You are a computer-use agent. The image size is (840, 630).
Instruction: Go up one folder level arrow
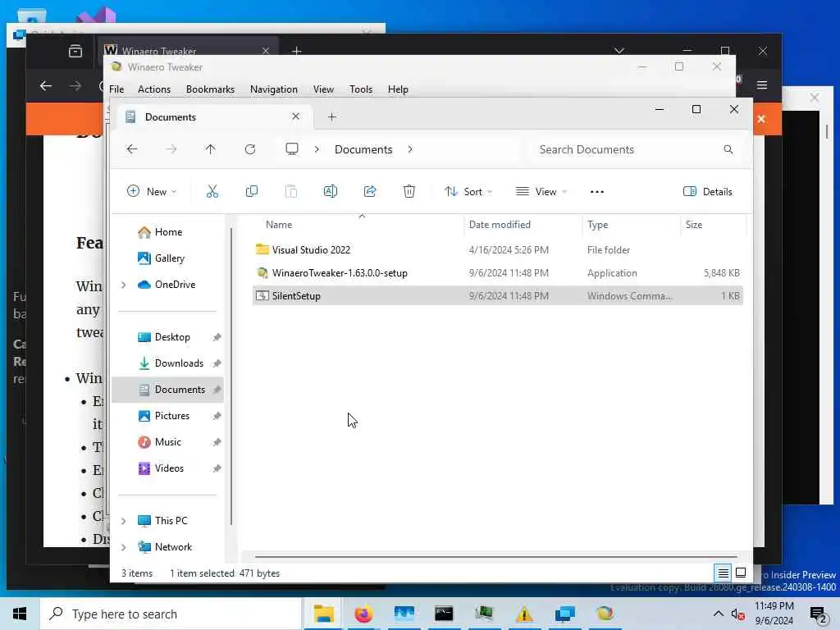click(211, 149)
